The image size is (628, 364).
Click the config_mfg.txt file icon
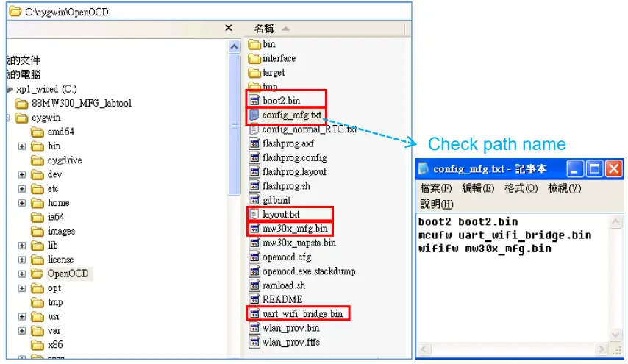[254, 115]
